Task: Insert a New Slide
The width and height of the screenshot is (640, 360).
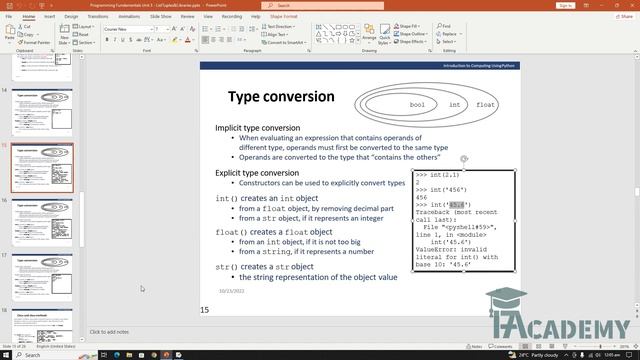Action: click(64, 34)
